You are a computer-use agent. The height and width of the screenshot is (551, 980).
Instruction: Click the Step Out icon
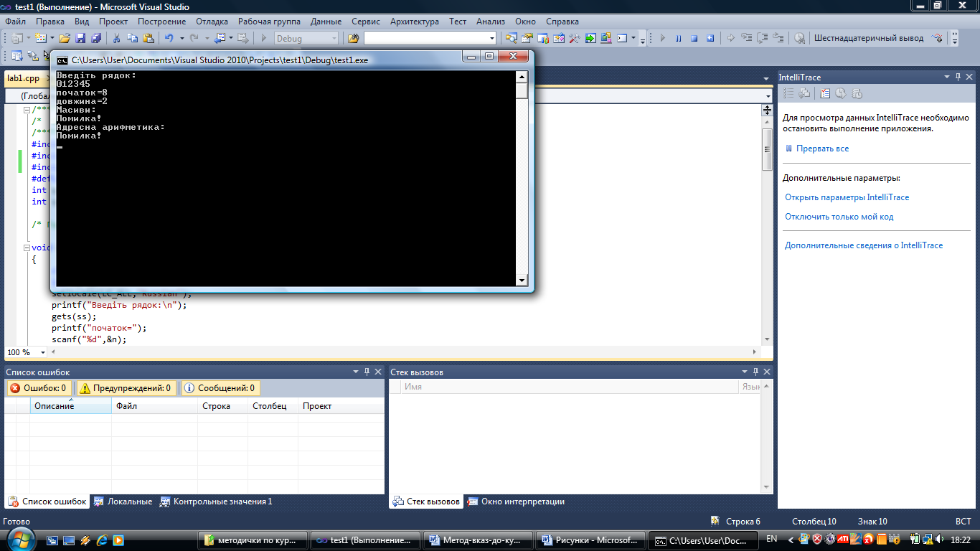(778, 38)
